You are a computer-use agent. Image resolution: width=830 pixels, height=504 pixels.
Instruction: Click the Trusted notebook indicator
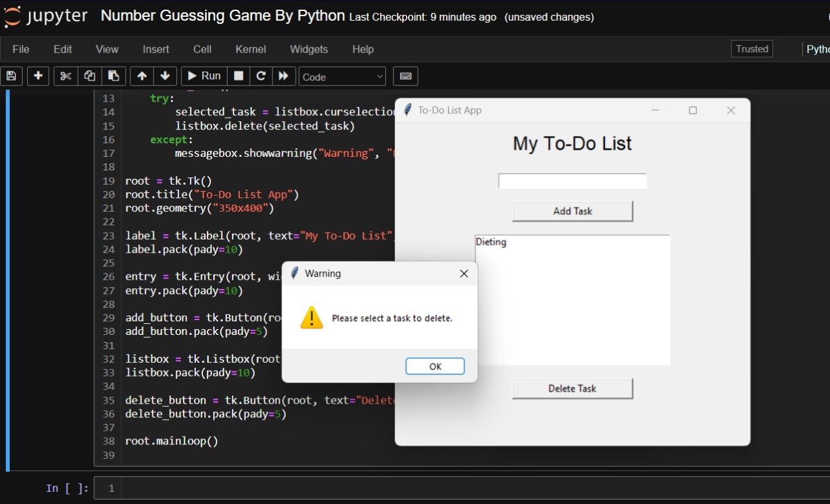click(x=752, y=49)
